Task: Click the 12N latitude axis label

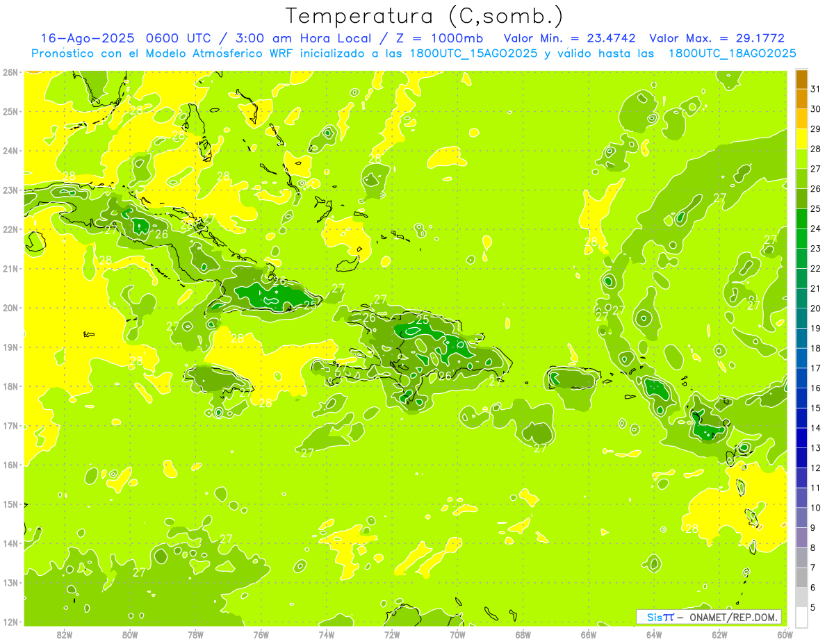Action: point(10,622)
